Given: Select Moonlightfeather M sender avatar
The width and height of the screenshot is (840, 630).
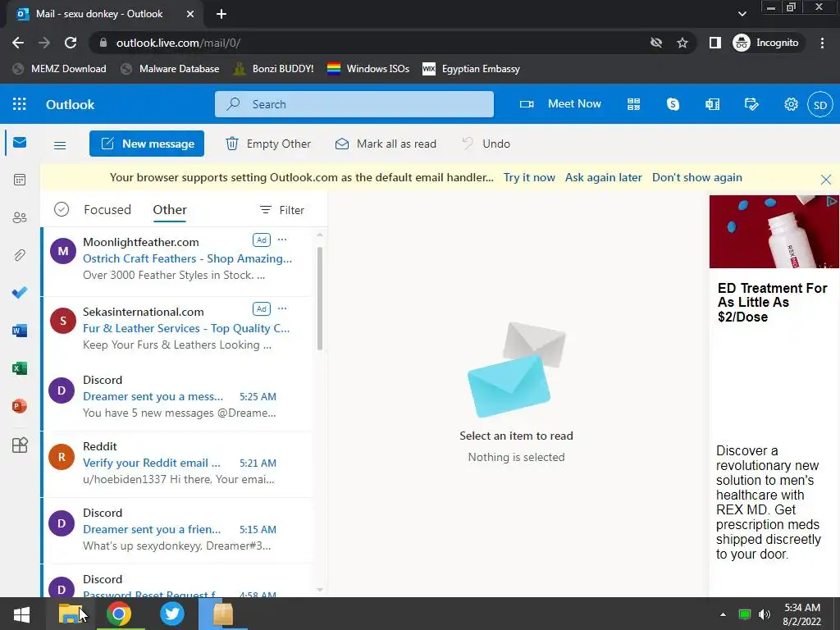Looking at the screenshot, I should click(62, 251).
